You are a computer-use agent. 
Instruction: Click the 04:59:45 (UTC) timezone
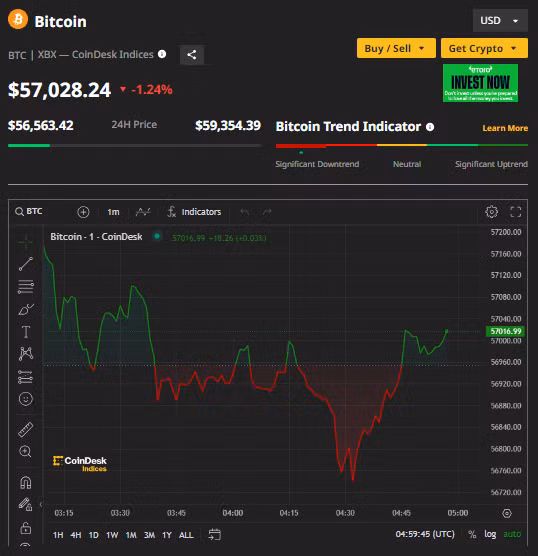tap(425, 534)
